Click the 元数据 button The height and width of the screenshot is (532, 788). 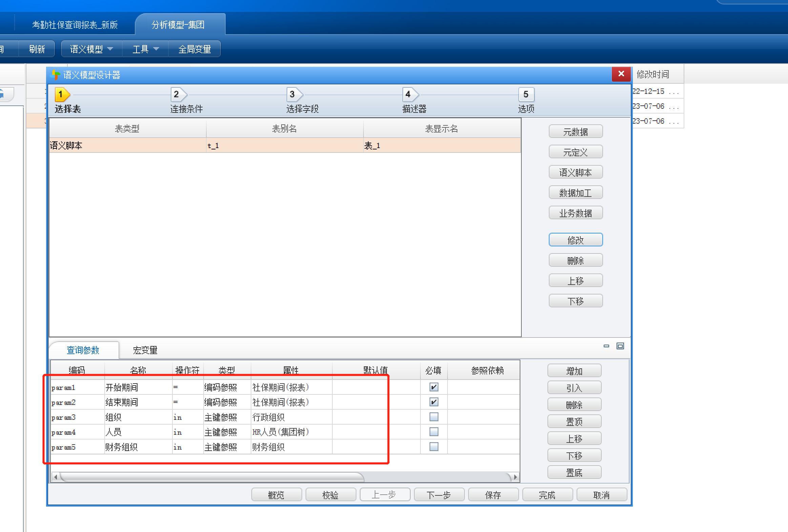click(x=575, y=131)
